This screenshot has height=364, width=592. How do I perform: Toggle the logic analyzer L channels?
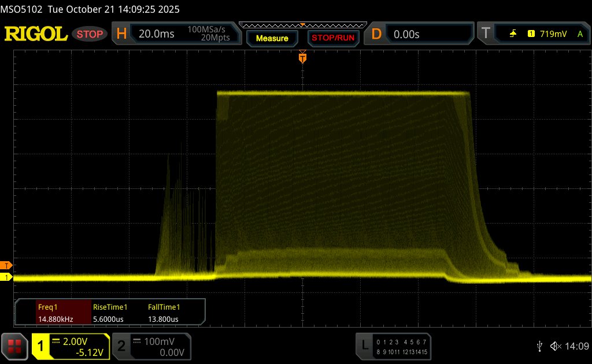pyautogui.click(x=364, y=346)
